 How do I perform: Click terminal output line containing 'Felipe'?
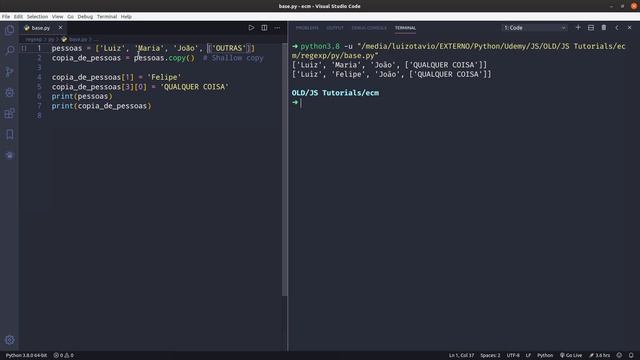[391, 74]
